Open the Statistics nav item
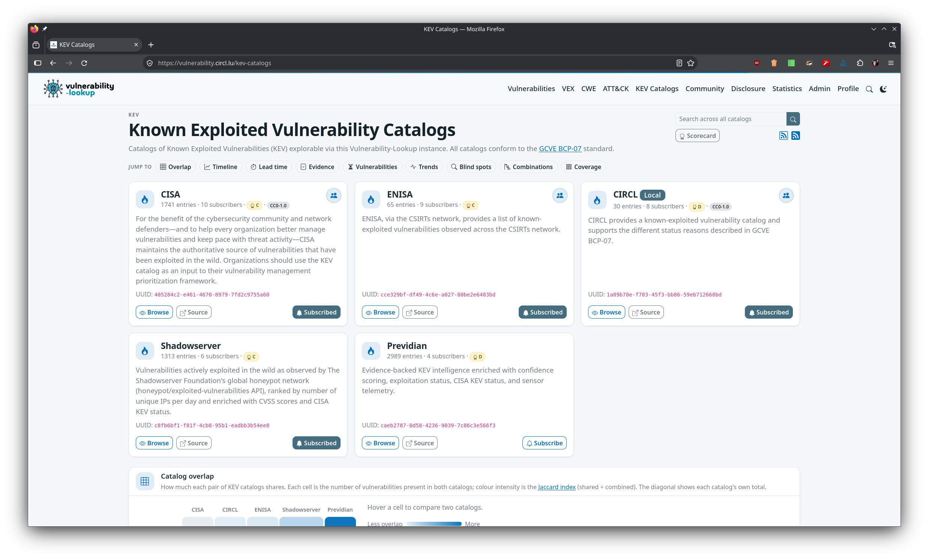Image resolution: width=929 pixels, height=560 pixels. click(x=787, y=88)
